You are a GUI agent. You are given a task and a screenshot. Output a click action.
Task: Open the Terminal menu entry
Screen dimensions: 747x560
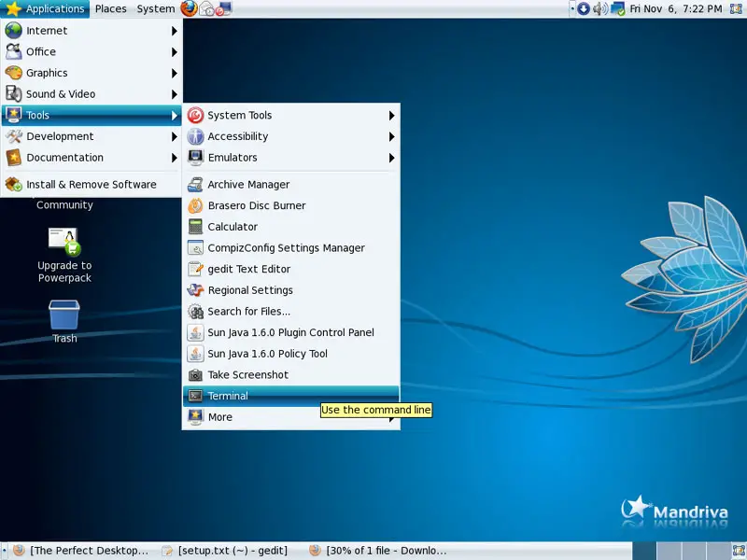pos(290,396)
